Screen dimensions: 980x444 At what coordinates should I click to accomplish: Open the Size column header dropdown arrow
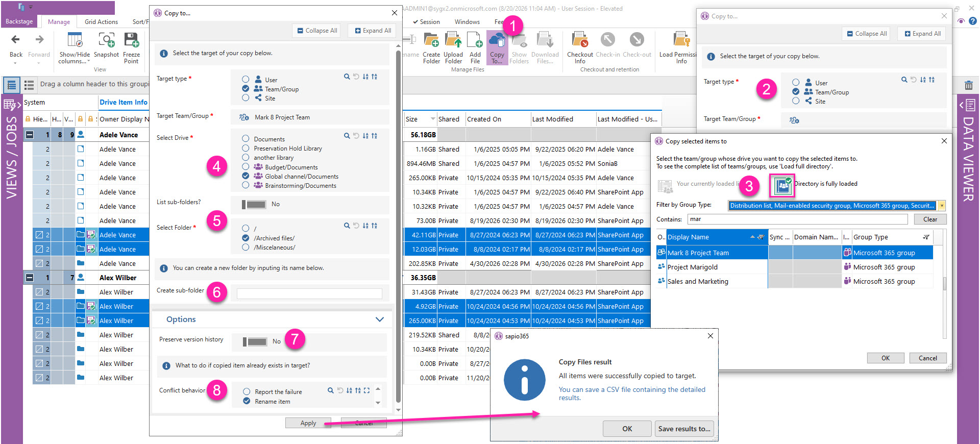[x=433, y=119]
